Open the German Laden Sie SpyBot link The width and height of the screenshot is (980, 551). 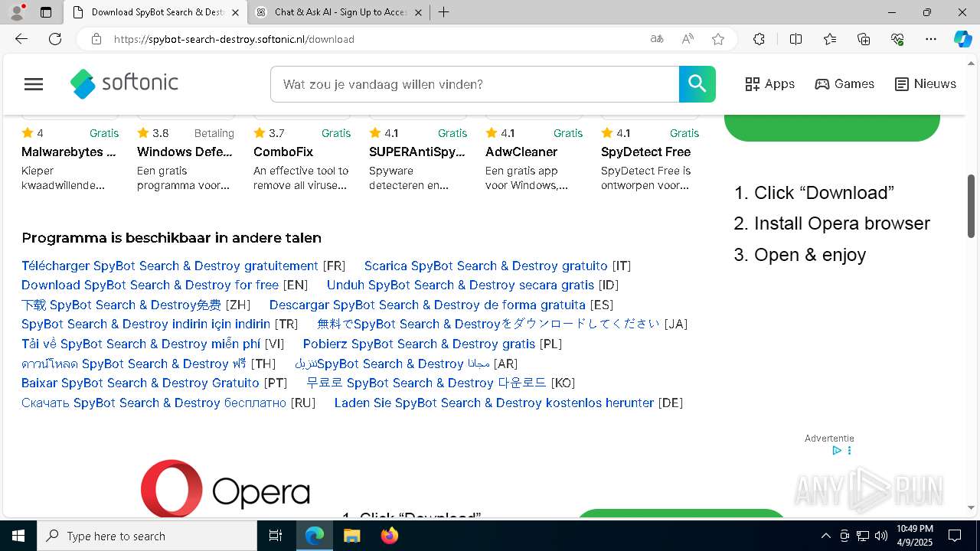click(x=494, y=403)
